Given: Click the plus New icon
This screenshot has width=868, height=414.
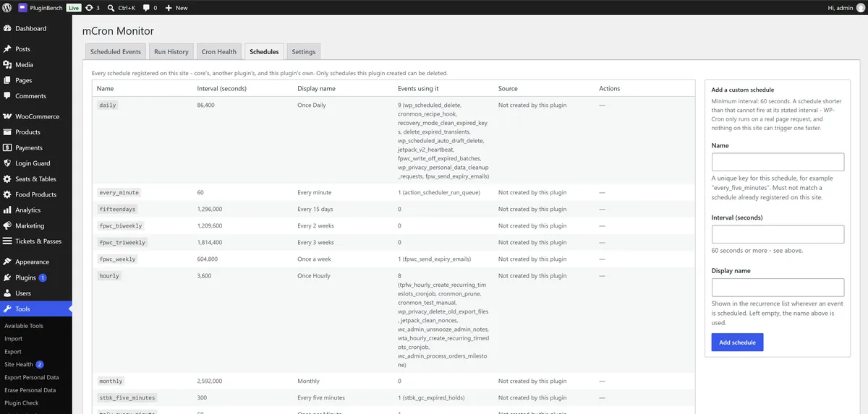Looking at the screenshot, I should point(169,7).
